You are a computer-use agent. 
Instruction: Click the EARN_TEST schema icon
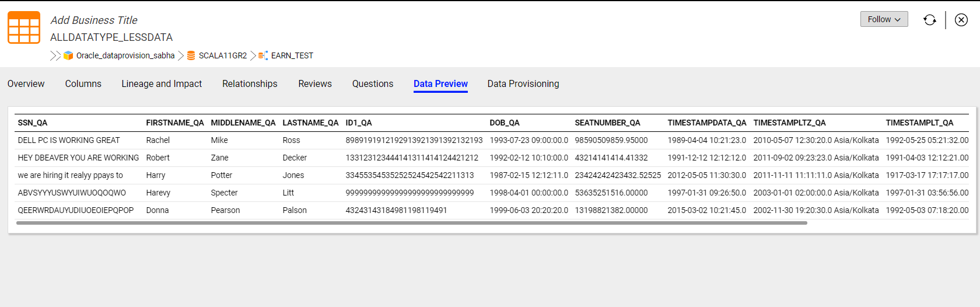[263, 55]
